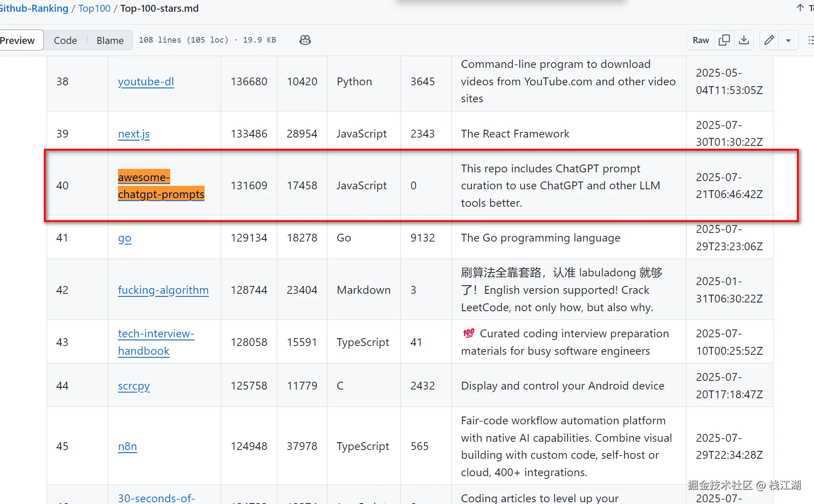The width and height of the screenshot is (814, 504).
Task: Open the next.js repository link
Action: pyautogui.click(x=134, y=134)
